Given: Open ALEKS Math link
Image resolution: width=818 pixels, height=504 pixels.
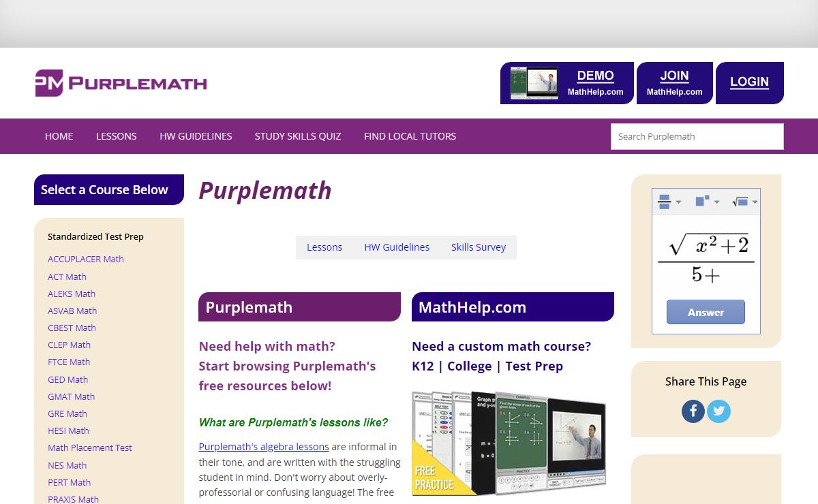Looking at the screenshot, I should coord(72,294).
